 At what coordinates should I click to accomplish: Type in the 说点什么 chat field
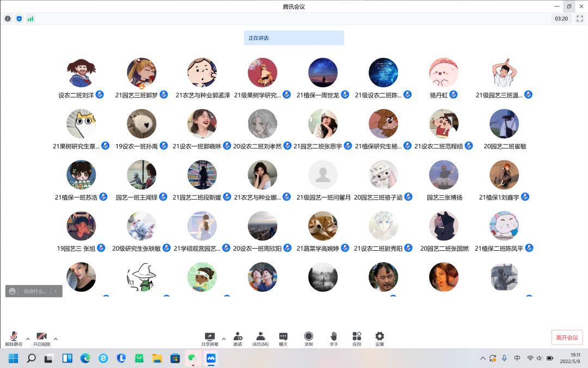pos(35,291)
